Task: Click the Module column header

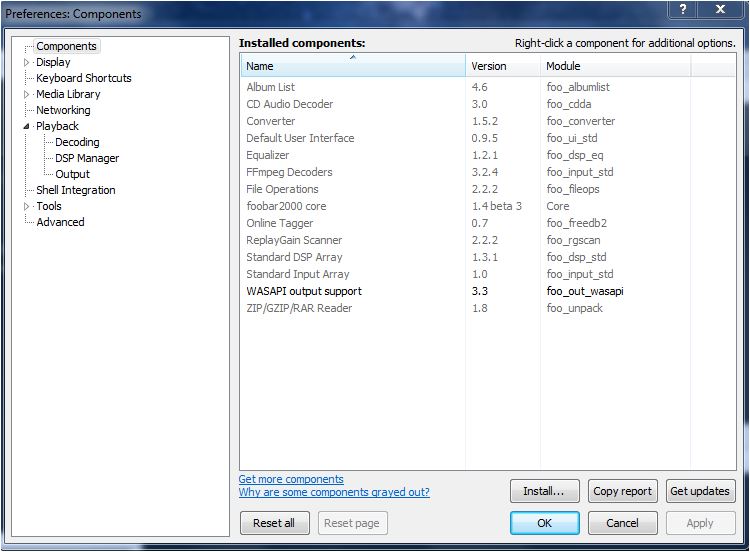Action: [x=614, y=66]
